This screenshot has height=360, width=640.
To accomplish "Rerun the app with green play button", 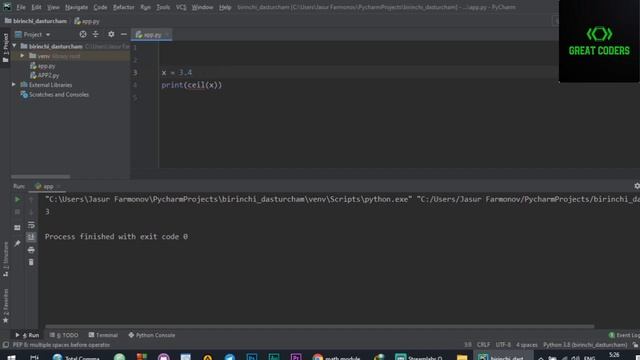I will coord(17,200).
